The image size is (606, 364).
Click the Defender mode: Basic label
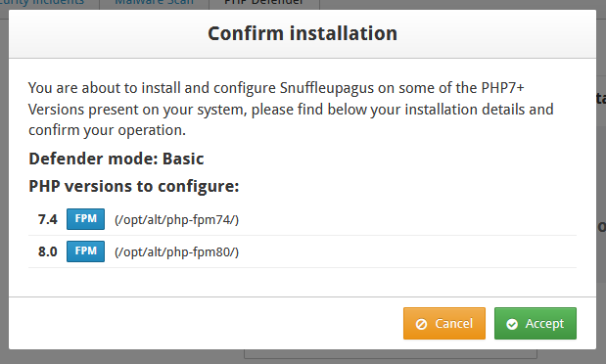coord(117,159)
